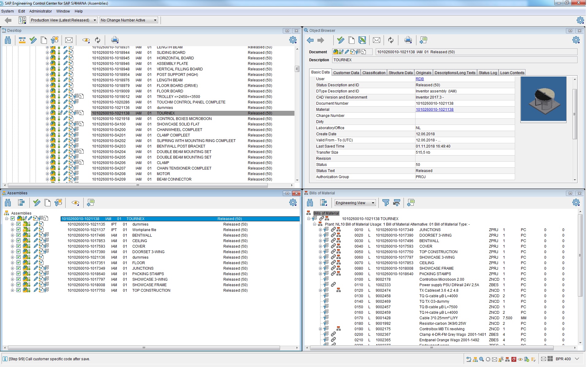Toggle the checkbox for Workplane file

pyautogui.click(x=19, y=230)
